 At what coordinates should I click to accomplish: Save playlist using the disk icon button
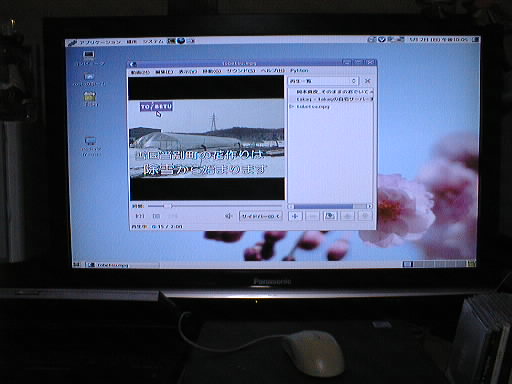click(330, 216)
